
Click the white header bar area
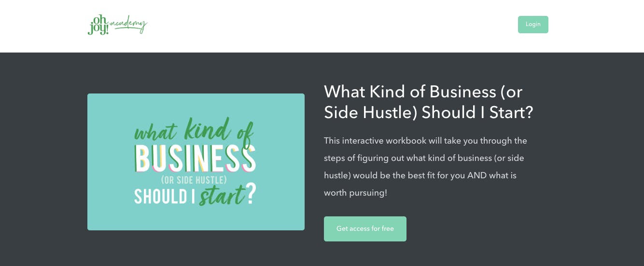pos(322,26)
